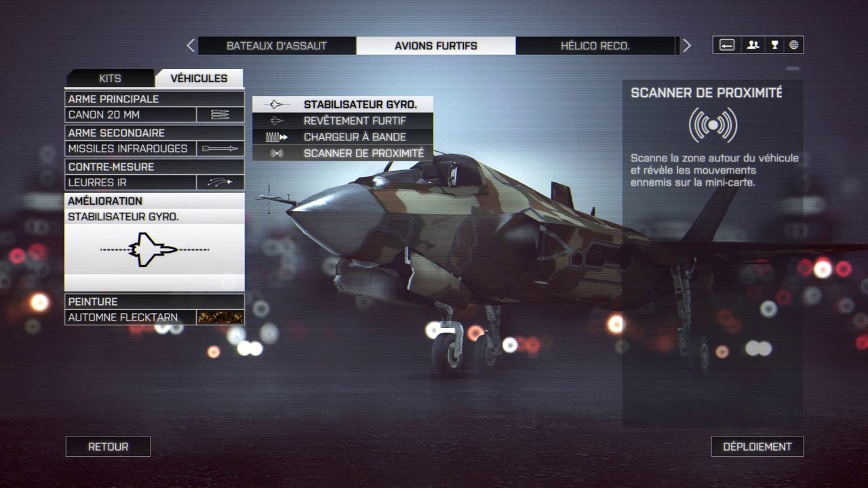Click the Amélioration slot header
This screenshot has width=868, height=488.
155,201
